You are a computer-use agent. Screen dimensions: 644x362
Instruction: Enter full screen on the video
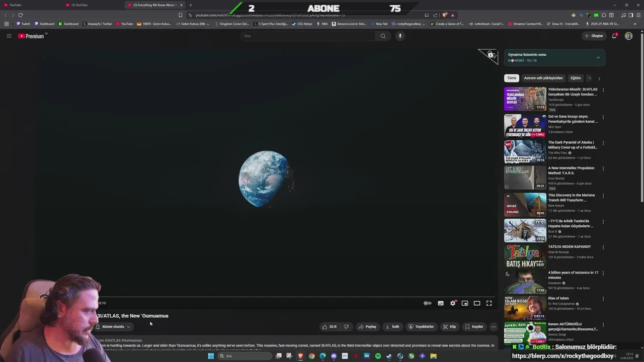tap(489, 303)
